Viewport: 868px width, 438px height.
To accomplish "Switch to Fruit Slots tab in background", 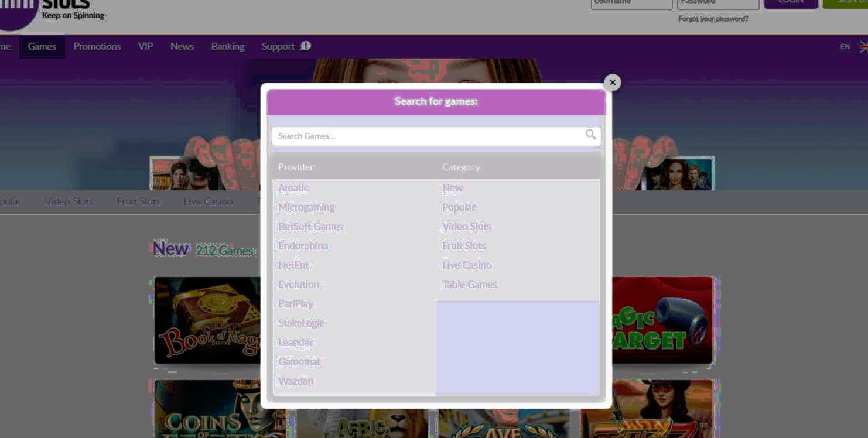I will tap(138, 201).
